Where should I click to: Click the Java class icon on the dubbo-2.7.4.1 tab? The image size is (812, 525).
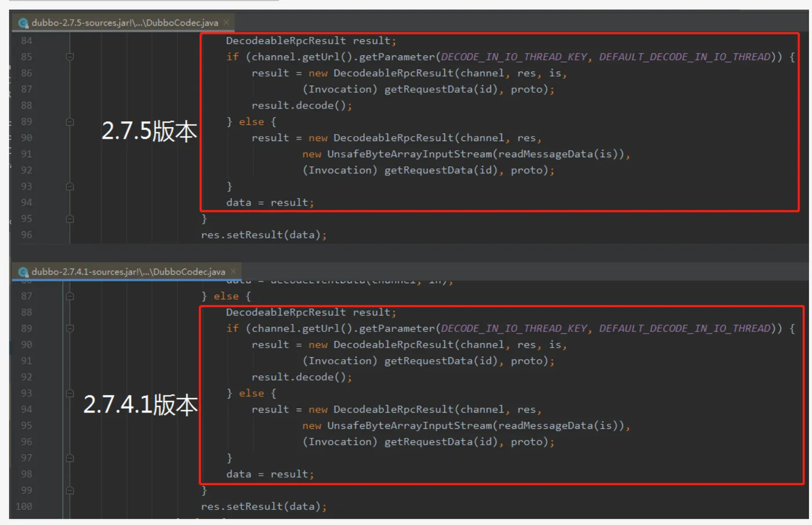(23, 272)
